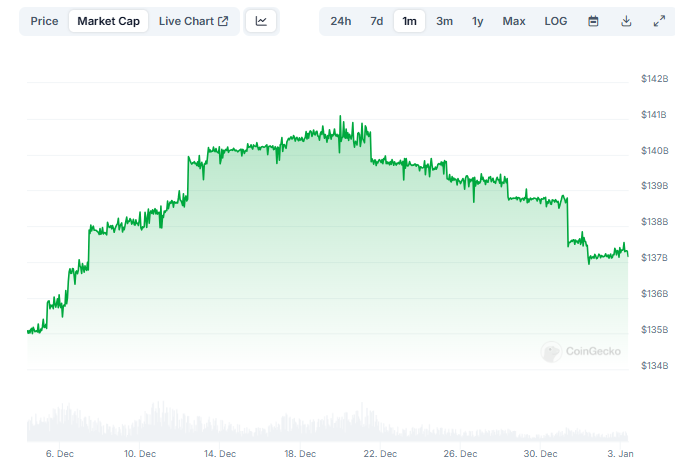This screenshot has width=675, height=469.
Task: Set the chart range to 7d
Action: 376,21
